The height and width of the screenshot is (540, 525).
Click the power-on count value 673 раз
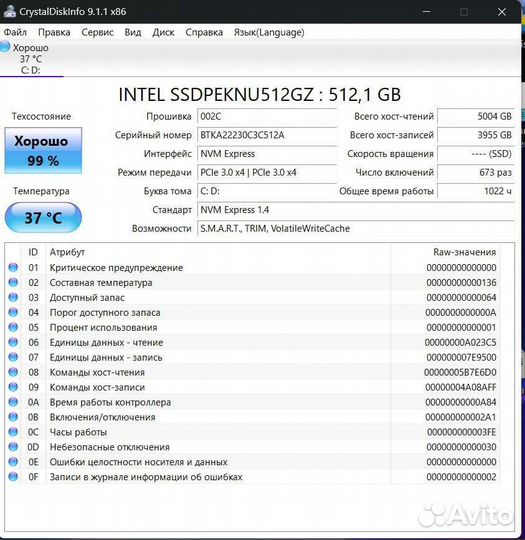point(476,172)
